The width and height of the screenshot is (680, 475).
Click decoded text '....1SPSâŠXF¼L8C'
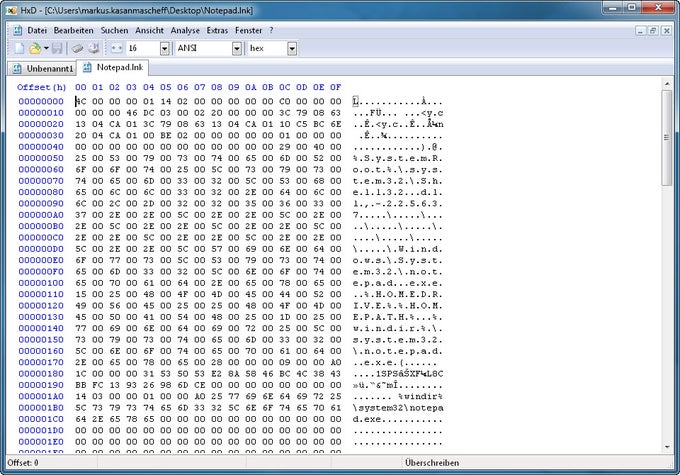click(398, 373)
